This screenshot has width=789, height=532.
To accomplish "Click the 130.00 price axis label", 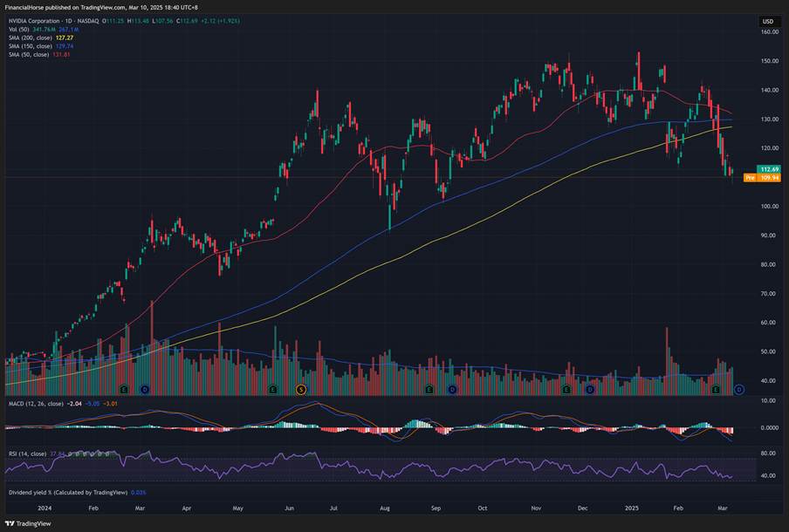I will 770,119.
